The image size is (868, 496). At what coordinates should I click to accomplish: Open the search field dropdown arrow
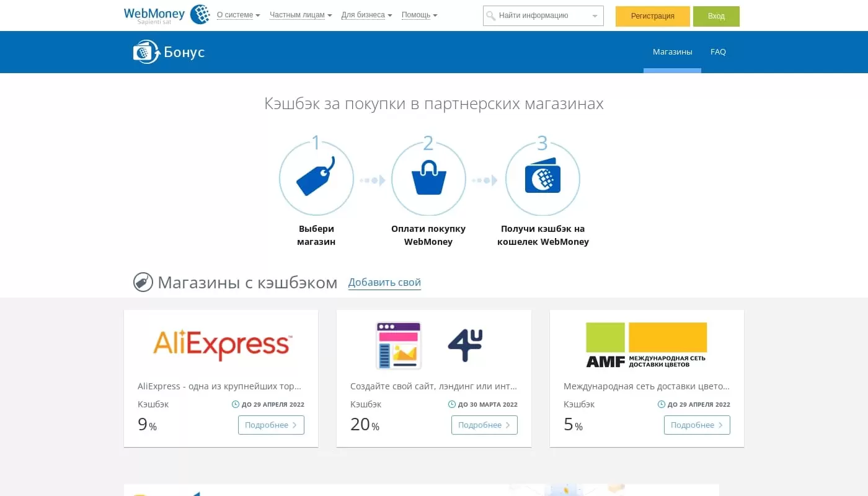[595, 16]
